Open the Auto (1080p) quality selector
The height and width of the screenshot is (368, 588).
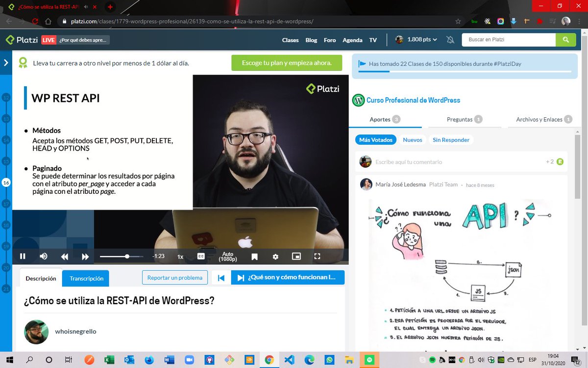(228, 256)
